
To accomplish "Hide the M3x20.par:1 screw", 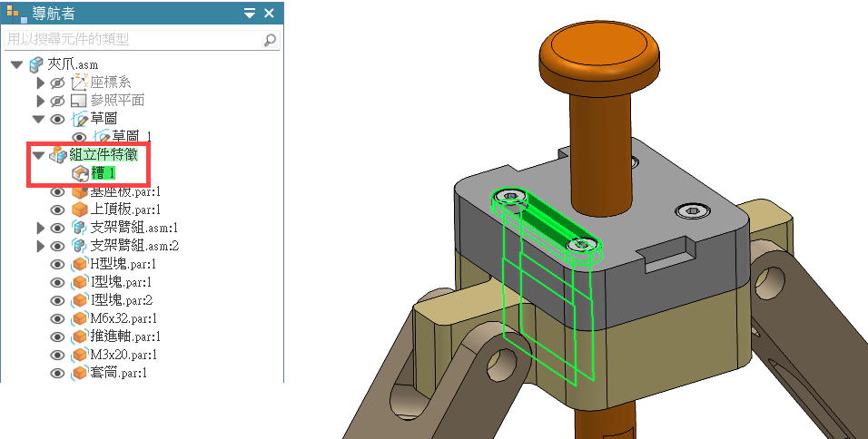I will coord(57,355).
